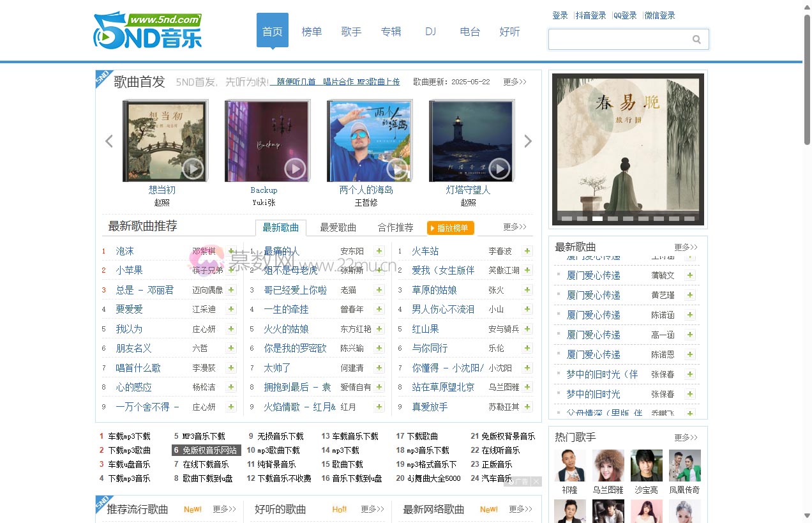Play the 想当初 album cover

[192, 169]
